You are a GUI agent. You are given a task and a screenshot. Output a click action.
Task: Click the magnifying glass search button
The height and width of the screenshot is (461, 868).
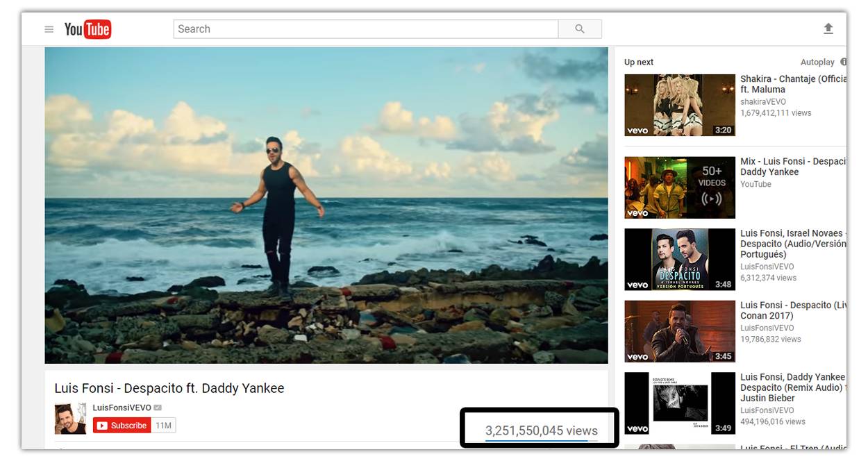pos(580,29)
